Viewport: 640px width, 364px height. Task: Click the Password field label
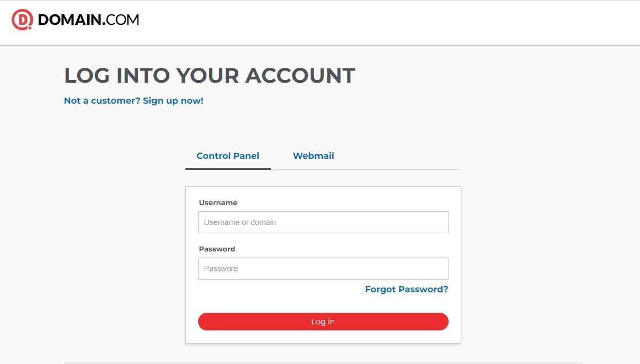[217, 249]
